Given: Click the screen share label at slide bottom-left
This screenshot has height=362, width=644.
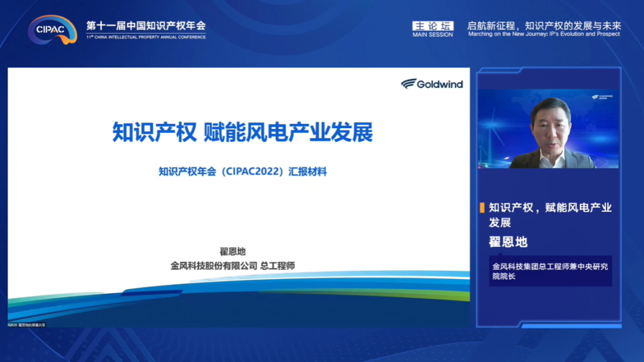Looking at the screenshot, I should (27, 324).
